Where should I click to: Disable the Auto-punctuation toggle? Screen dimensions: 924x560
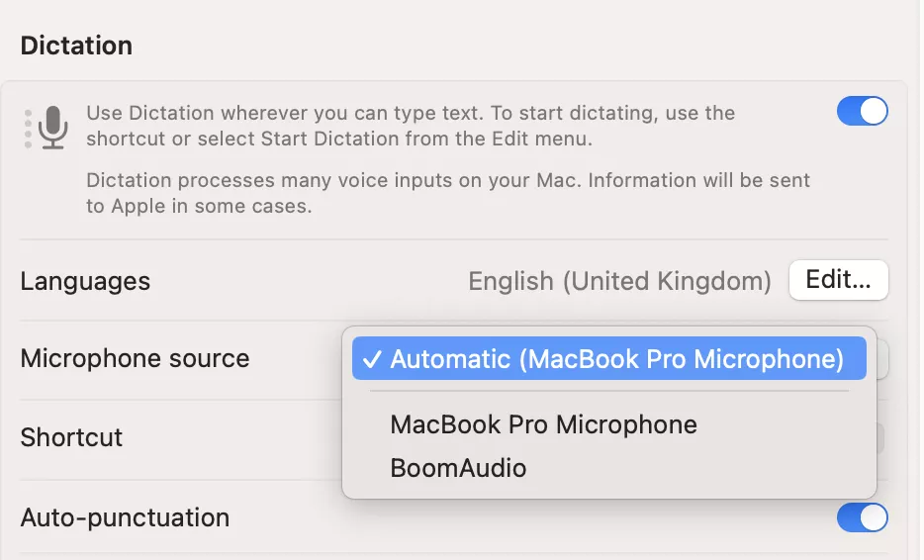pos(862,517)
